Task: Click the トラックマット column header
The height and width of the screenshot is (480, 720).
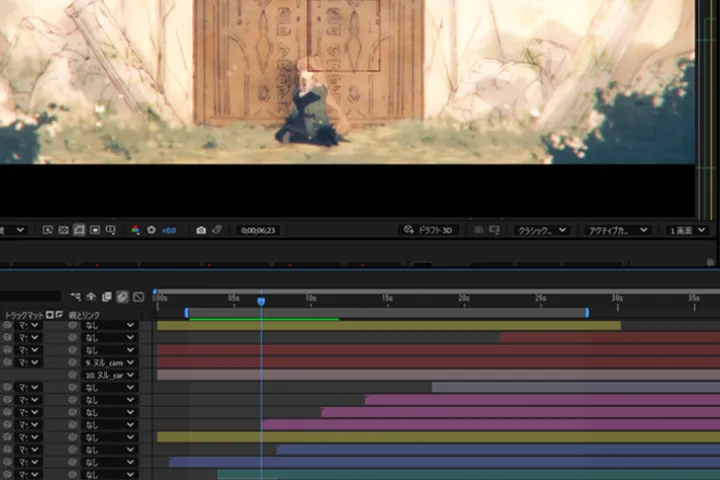Action: click(24, 315)
